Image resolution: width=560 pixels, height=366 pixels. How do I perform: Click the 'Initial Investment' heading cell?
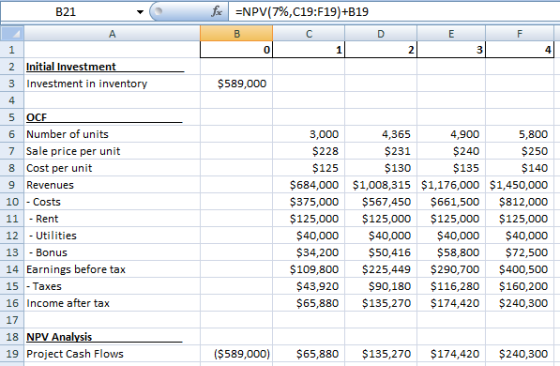point(112,66)
